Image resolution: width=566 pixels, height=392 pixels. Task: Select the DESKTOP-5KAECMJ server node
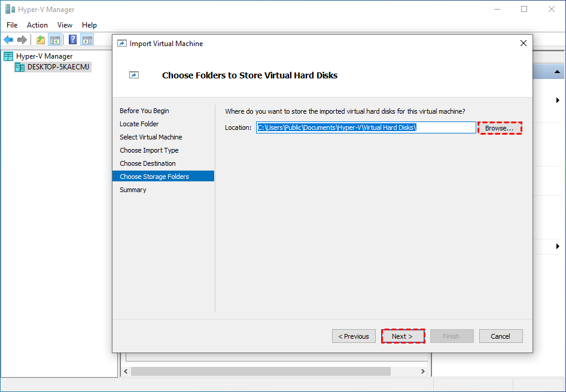[53, 67]
